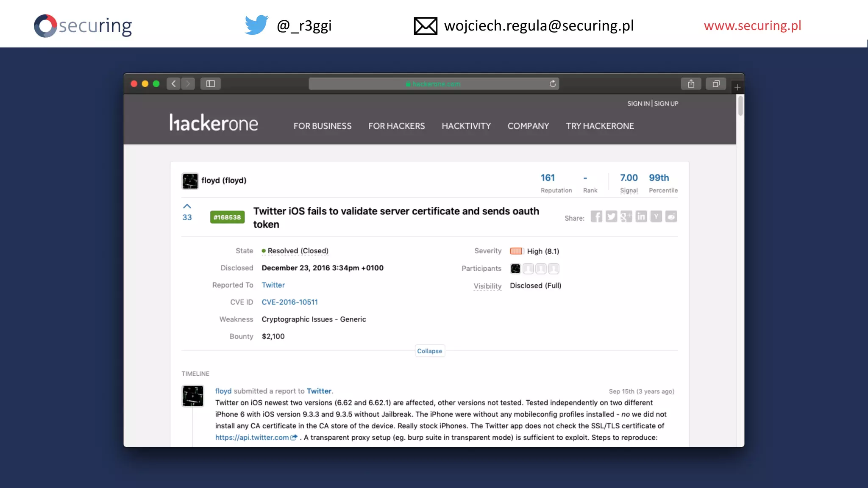The height and width of the screenshot is (488, 868).
Task: Click the 99th Percentile value
Action: 659,178
